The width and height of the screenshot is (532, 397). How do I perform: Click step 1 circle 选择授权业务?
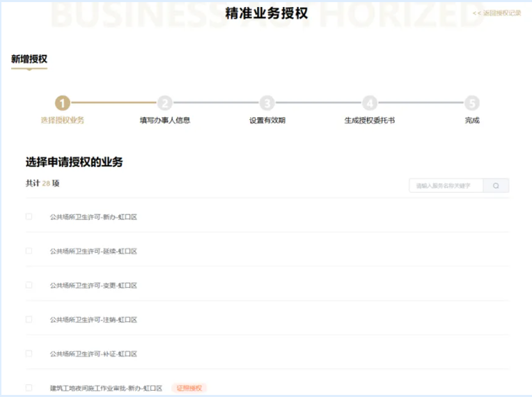point(63,104)
